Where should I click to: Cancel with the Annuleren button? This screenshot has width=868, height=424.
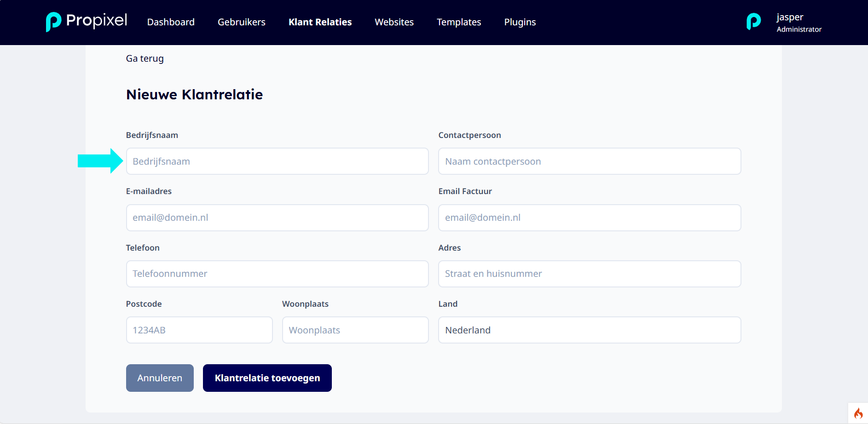[160, 378]
